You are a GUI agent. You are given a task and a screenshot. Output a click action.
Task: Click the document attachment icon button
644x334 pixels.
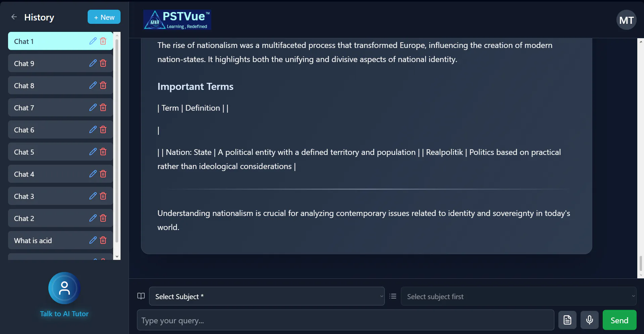pyautogui.click(x=567, y=320)
